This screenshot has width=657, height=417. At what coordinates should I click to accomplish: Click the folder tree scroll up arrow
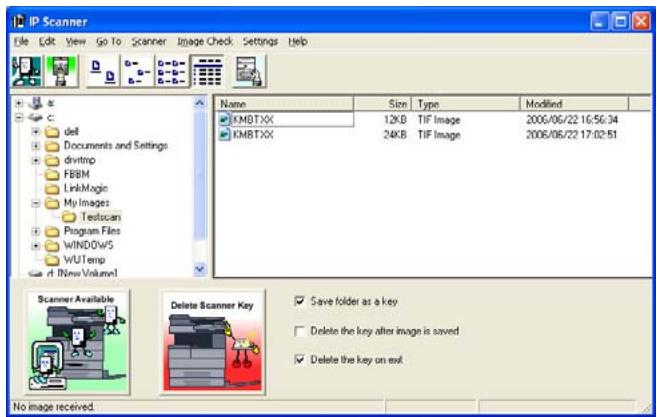pyautogui.click(x=200, y=103)
